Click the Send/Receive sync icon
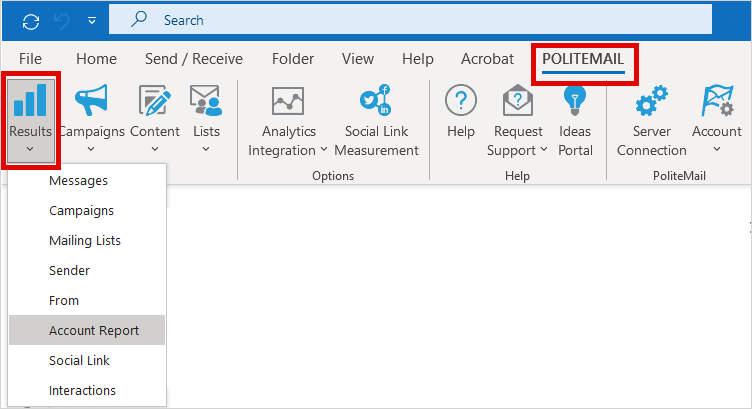 [x=31, y=22]
